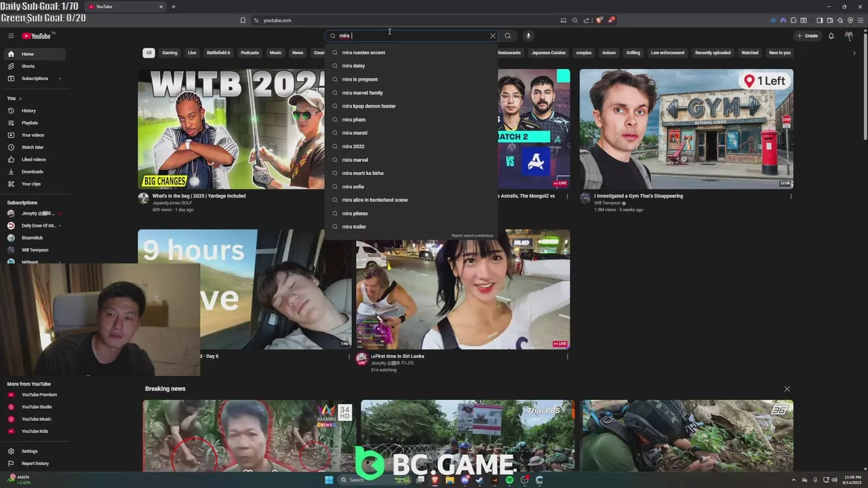This screenshot has height=488, width=868.
Task: Click Report search predictions link
Action: point(472,236)
